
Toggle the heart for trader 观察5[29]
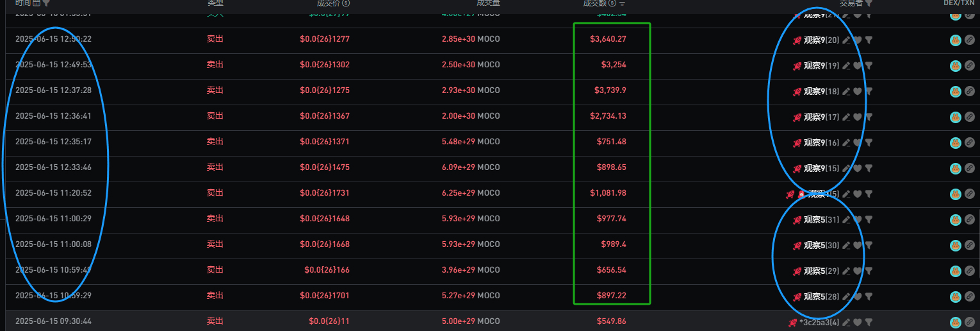pos(857,271)
